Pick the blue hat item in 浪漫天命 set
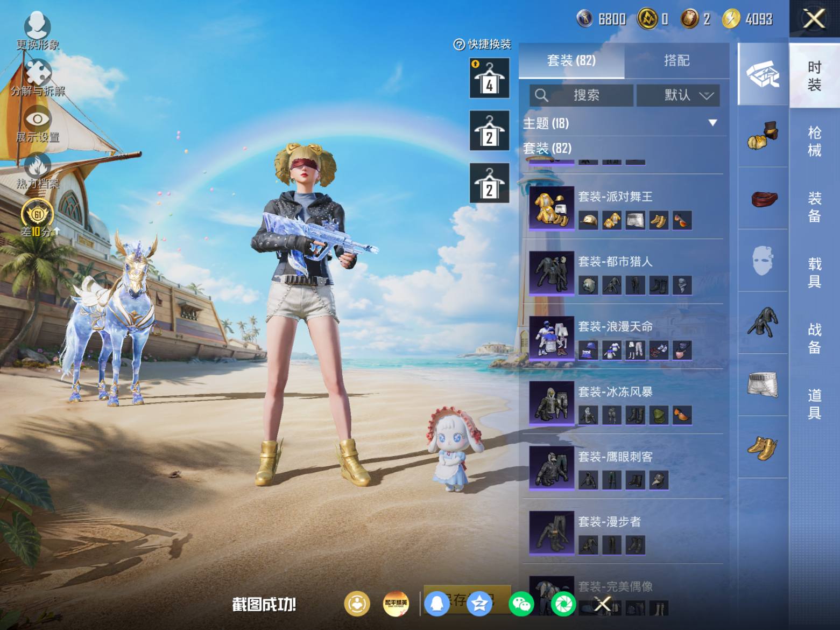Viewport: 840px width, 630px height. [588, 351]
